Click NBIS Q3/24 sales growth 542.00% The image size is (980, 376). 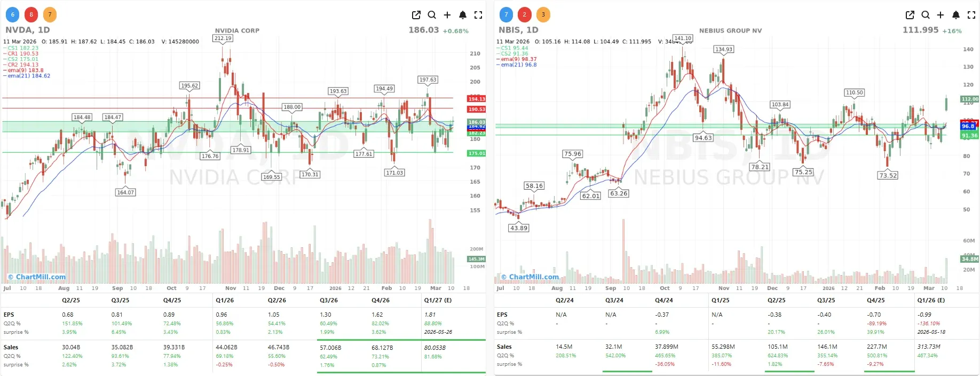pos(615,356)
